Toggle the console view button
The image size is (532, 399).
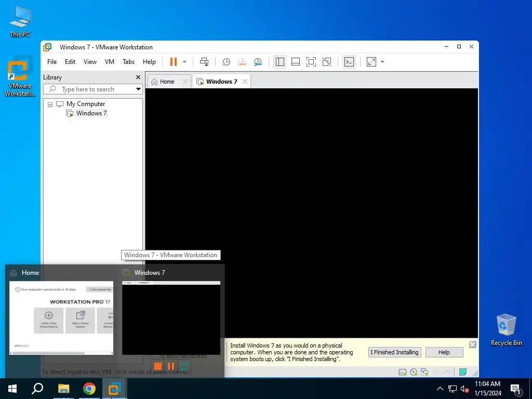[349, 62]
